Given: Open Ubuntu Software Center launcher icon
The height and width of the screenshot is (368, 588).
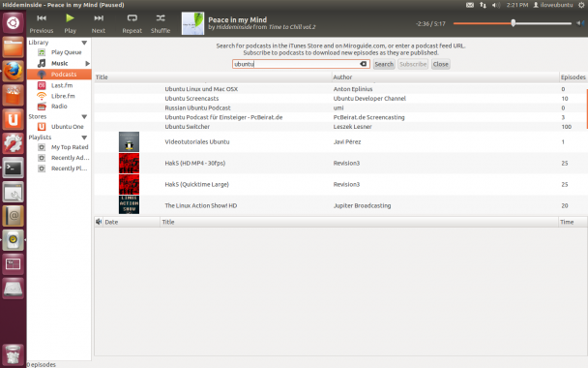Looking at the screenshot, I should (14, 95).
